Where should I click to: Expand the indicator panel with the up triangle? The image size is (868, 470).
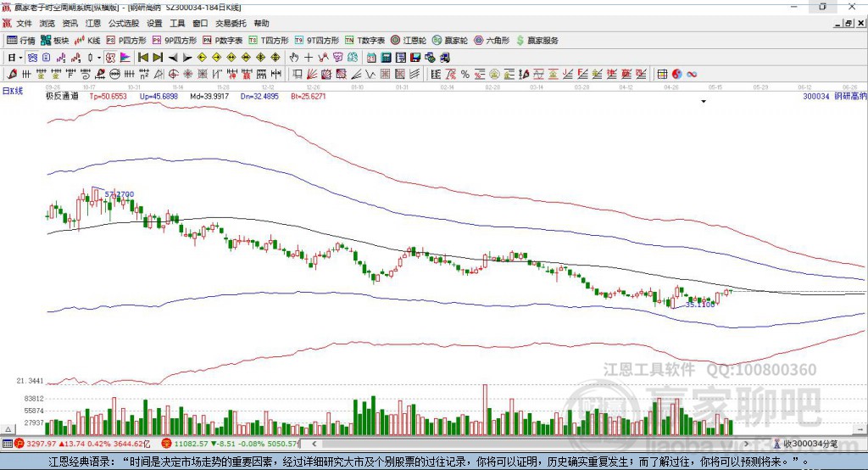click(x=8, y=429)
